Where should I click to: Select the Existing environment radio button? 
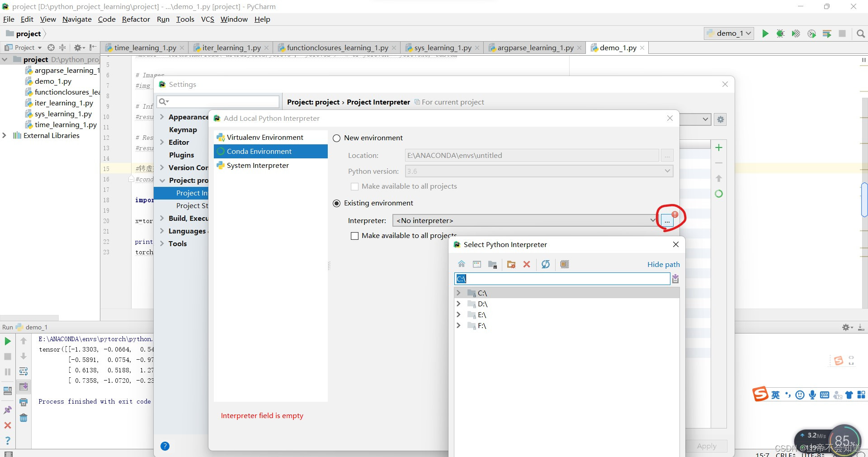click(336, 203)
